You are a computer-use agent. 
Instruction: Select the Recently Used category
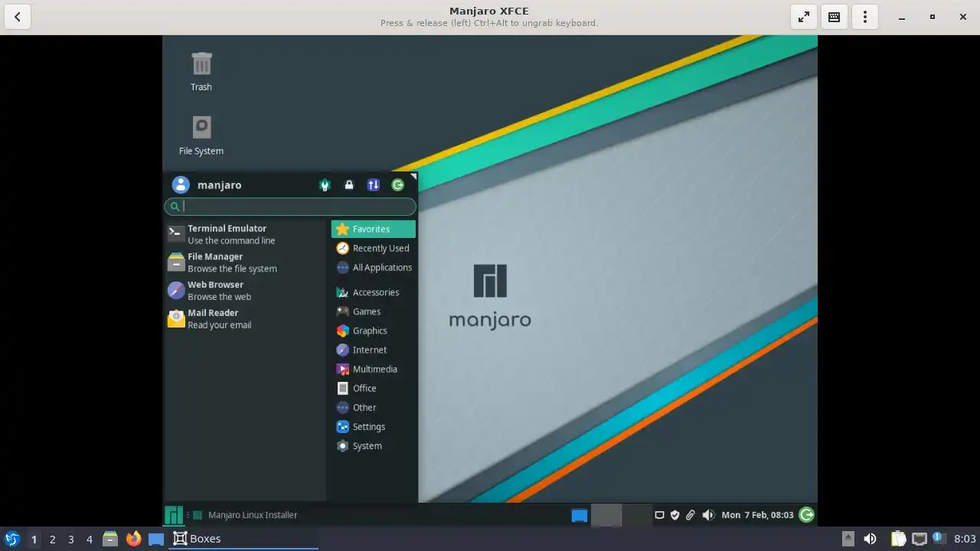pyautogui.click(x=374, y=248)
